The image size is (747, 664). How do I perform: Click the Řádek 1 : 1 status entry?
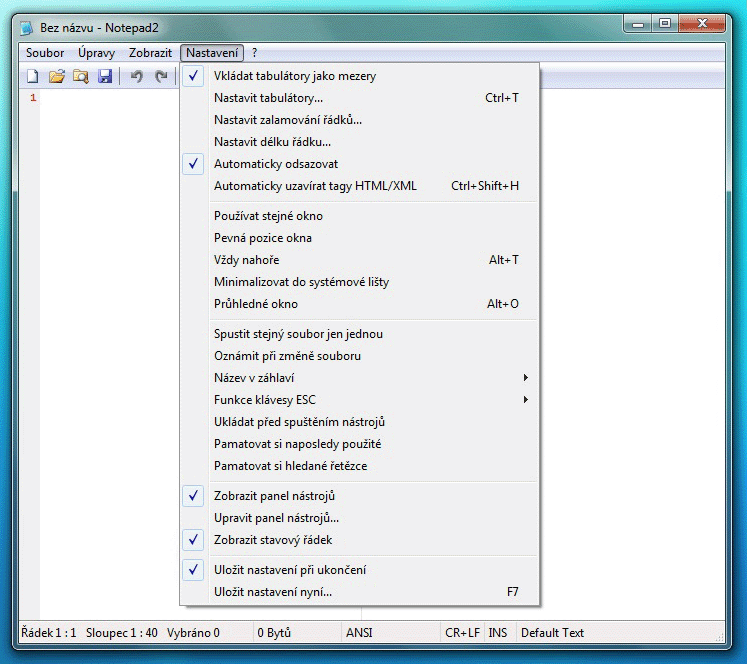click(49, 633)
